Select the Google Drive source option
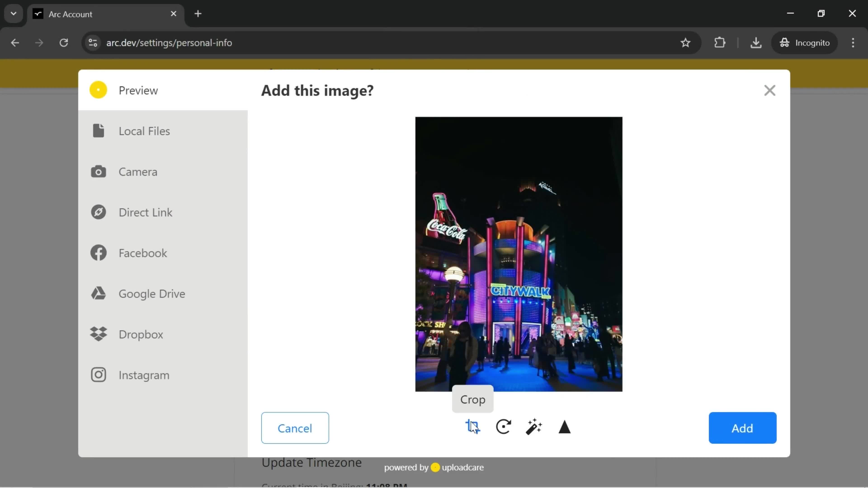868x488 pixels. [x=152, y=293]
